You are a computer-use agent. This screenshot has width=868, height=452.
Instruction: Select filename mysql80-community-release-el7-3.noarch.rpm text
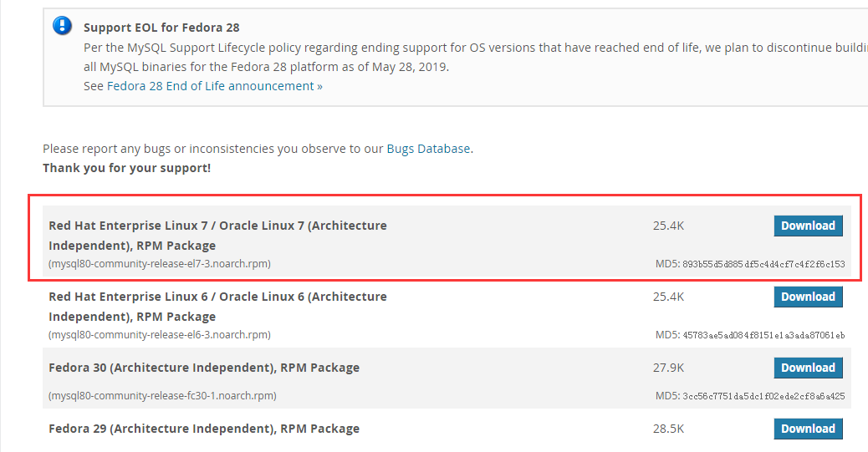point(160,264)
